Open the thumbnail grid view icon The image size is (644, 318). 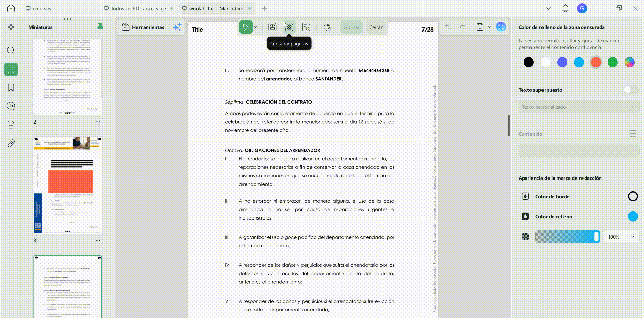[x=11, y=27]
